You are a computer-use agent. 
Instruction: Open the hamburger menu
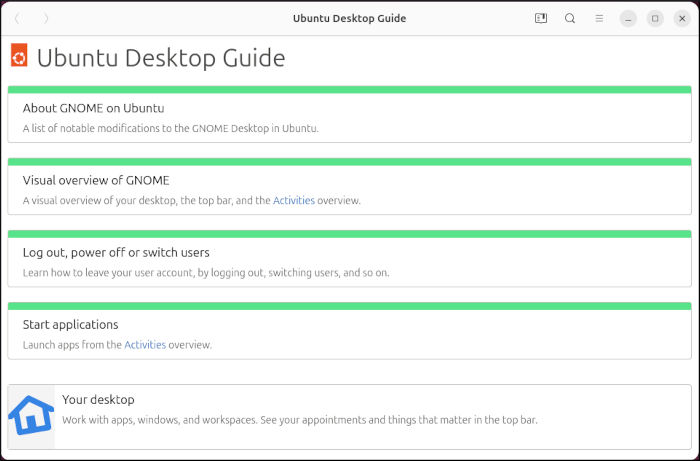[x=599, y=18]
